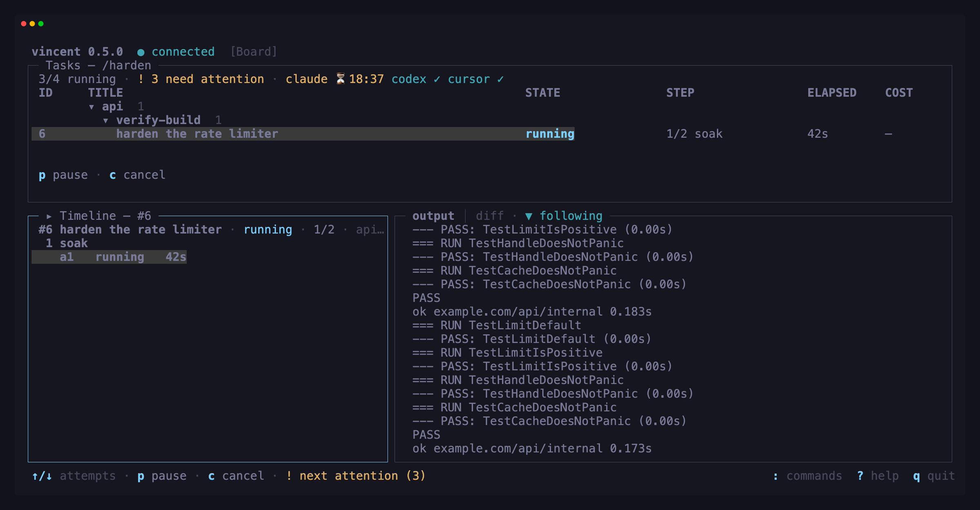Viewport: 980px width, 510px height.
Task: Click the 'Tasks – /harden' panel title
Action: [98, 65]
